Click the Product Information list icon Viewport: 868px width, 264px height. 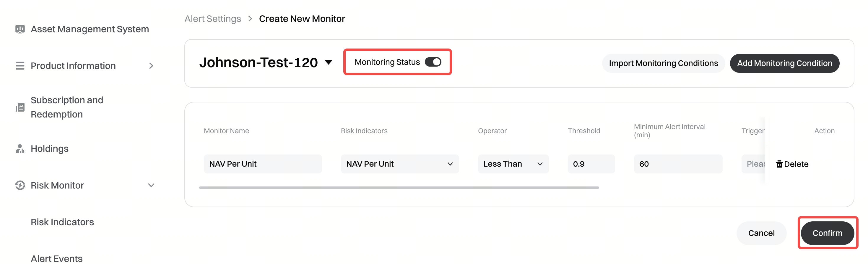[20, 65]
